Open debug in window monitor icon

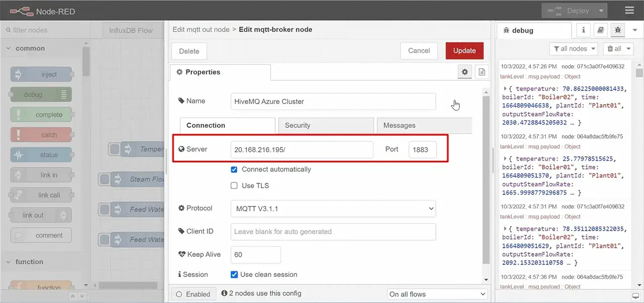pos(636,295)
